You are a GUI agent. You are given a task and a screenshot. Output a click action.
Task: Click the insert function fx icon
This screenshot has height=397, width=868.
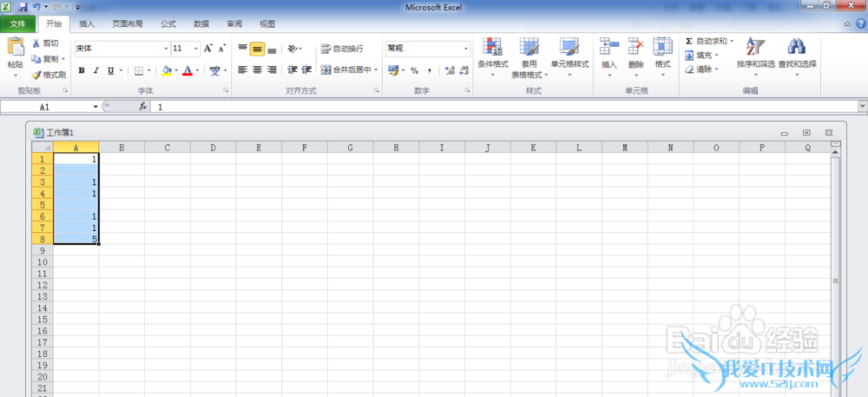[x=143, y=106]
